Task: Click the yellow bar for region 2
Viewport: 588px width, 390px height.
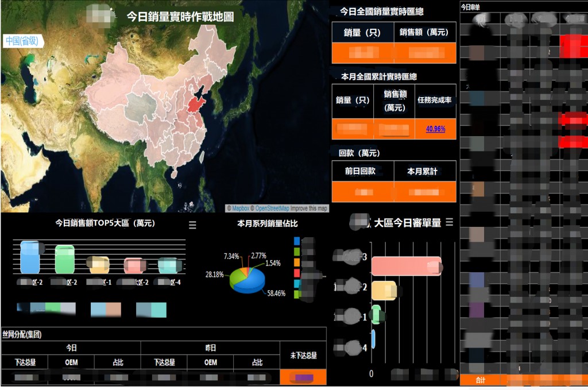Action: (384, 291)
